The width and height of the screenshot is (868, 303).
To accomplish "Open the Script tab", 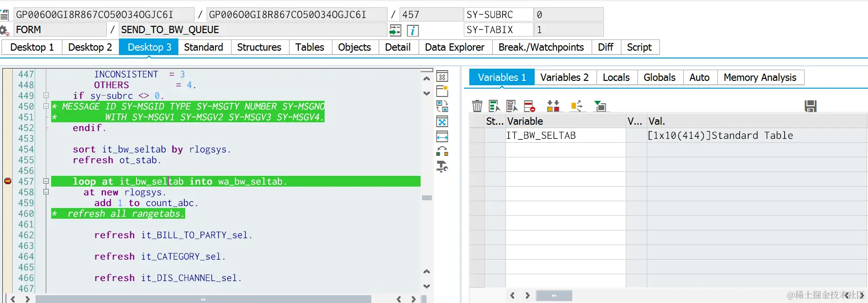I will [639, 47].
